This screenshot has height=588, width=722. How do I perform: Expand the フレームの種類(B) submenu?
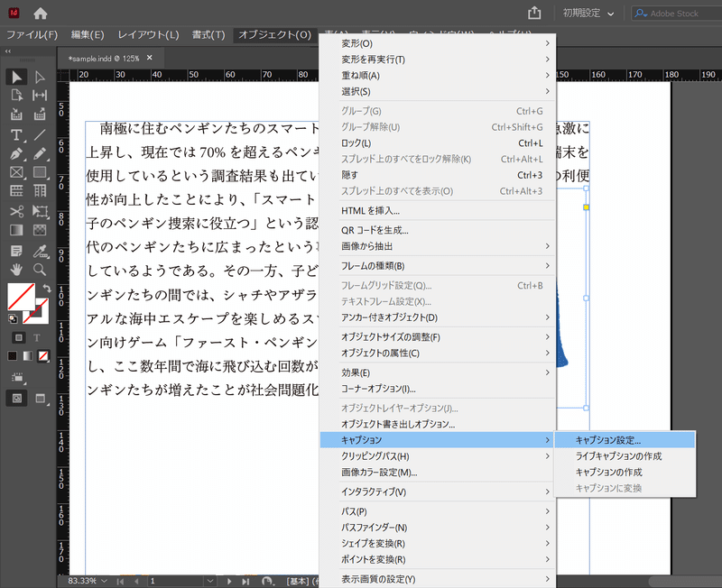pos(438,266)
